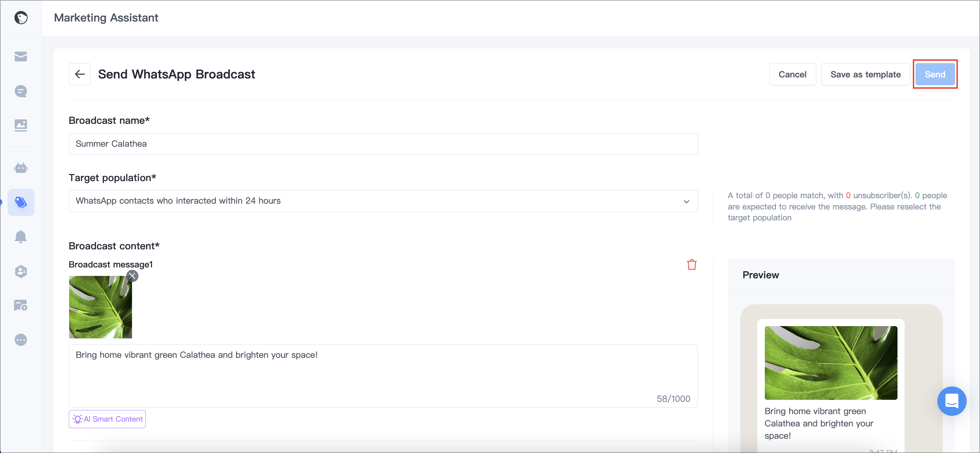Click the preview message caption text

pyautogui.click(x=819, y=423)
